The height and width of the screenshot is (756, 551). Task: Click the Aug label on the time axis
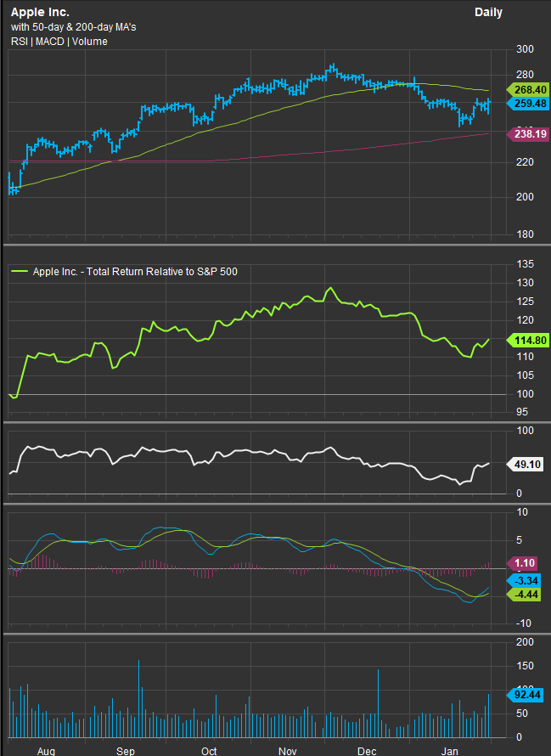(46, 751)
